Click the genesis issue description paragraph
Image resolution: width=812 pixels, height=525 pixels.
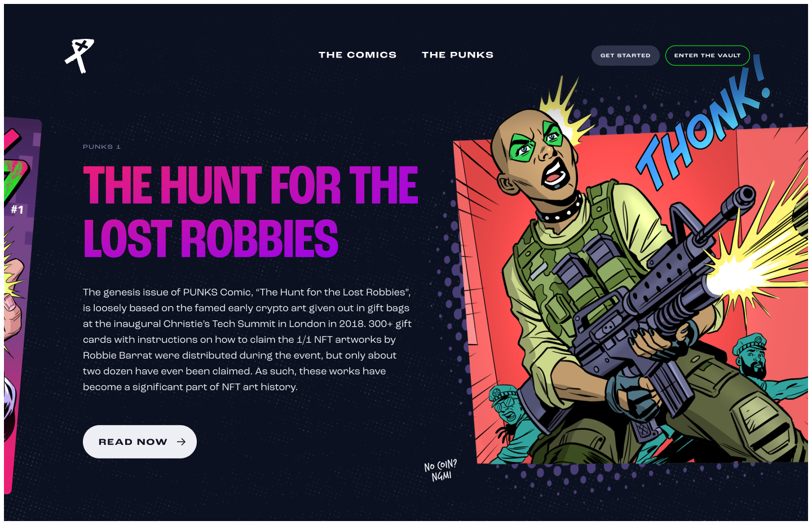click(247, 339)
